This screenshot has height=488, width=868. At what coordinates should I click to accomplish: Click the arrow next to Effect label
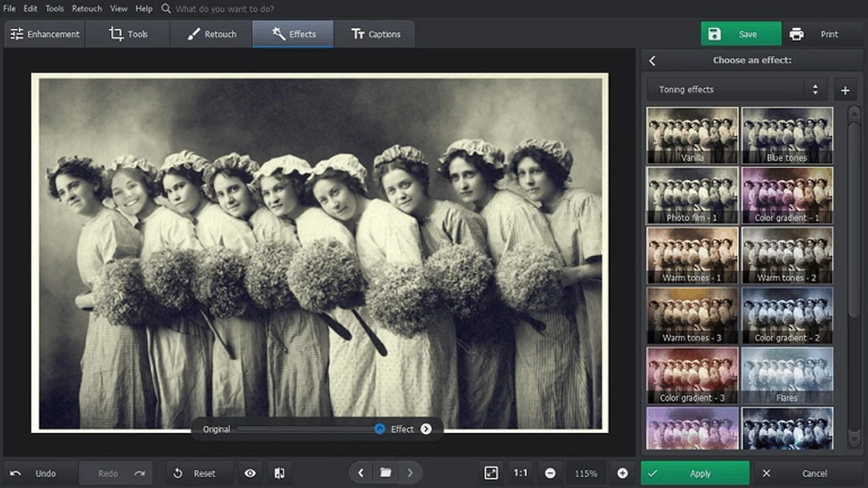(x=426, y=429)
